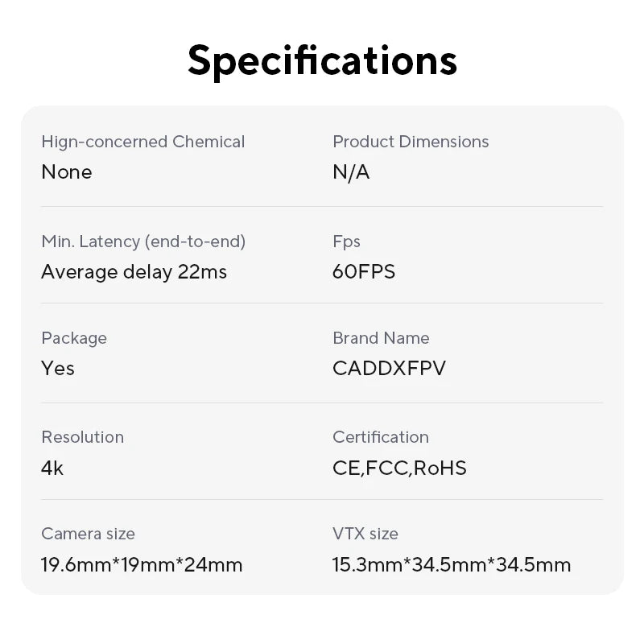Select the Certification label
Viewport: 644px width, 644px height.
pos(381,437)
